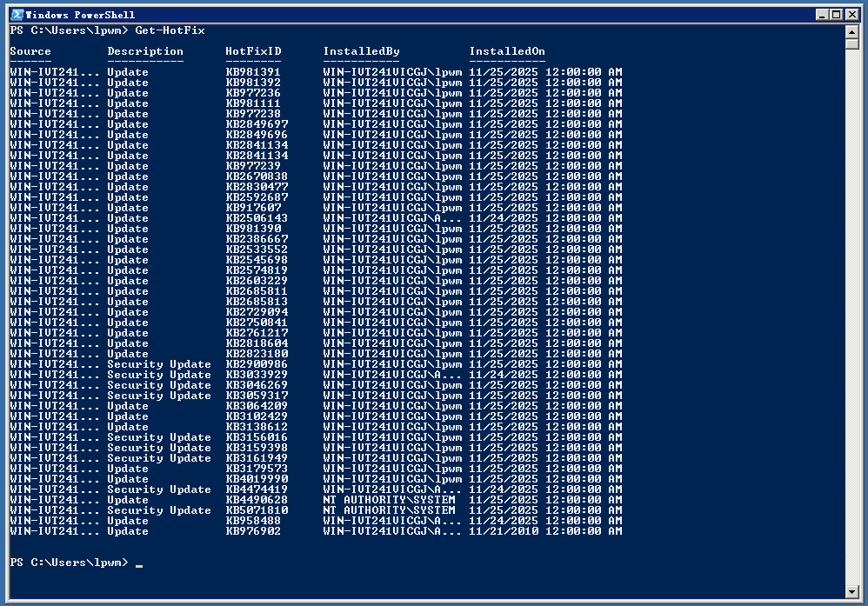Select hotfix ID KB3156016

point(257,437)
